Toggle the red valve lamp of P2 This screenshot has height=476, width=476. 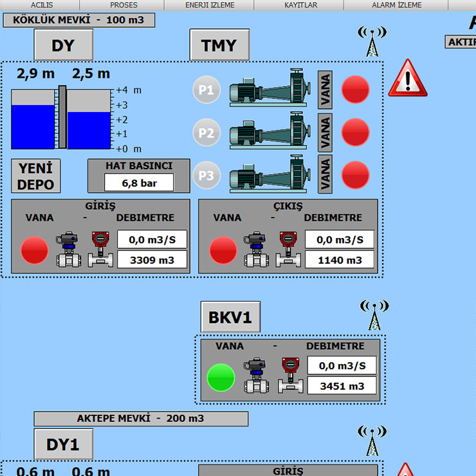pyautogui.click(x=355, y=133)
